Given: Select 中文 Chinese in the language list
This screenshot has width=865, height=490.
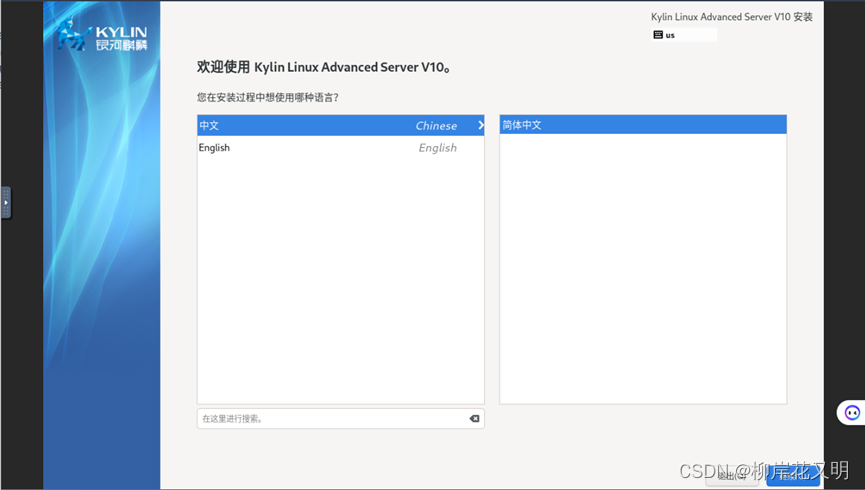Looking at the screenshot, I should (x=340, y=125).
